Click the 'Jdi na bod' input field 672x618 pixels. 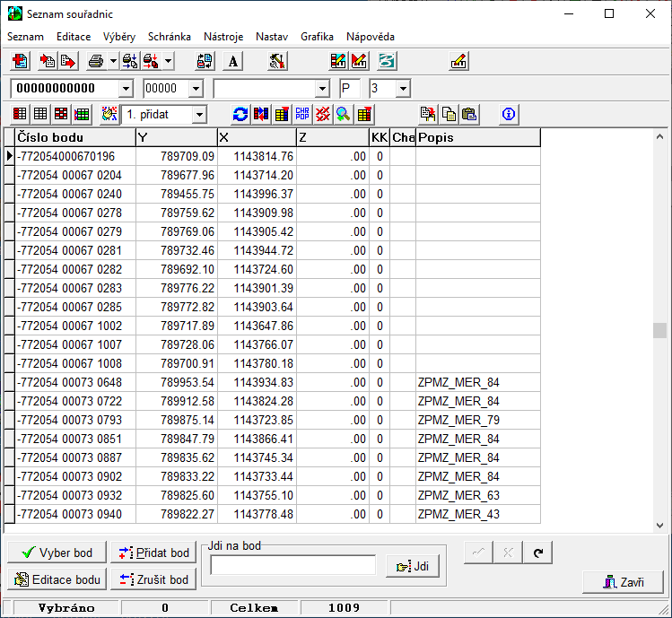coord(292,565)
